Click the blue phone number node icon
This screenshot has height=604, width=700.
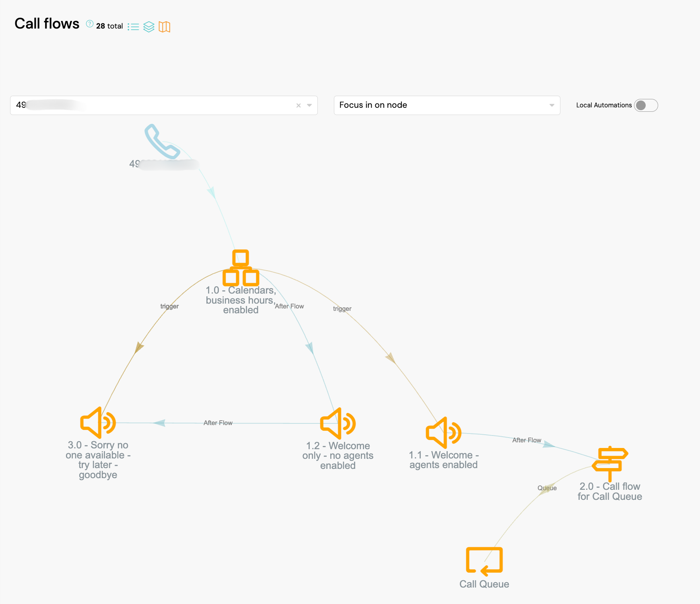162,142
